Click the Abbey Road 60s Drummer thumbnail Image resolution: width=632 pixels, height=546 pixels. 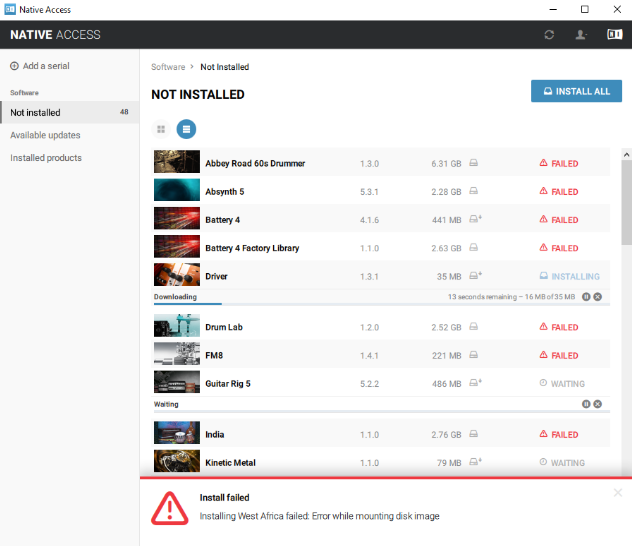[x=177, y=163]
